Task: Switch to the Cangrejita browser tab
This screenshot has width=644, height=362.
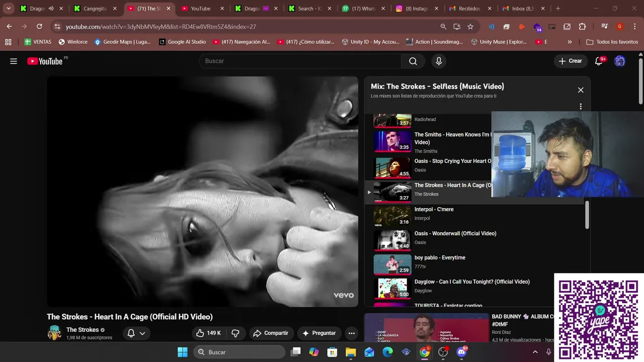Action: tap(95, 9)
